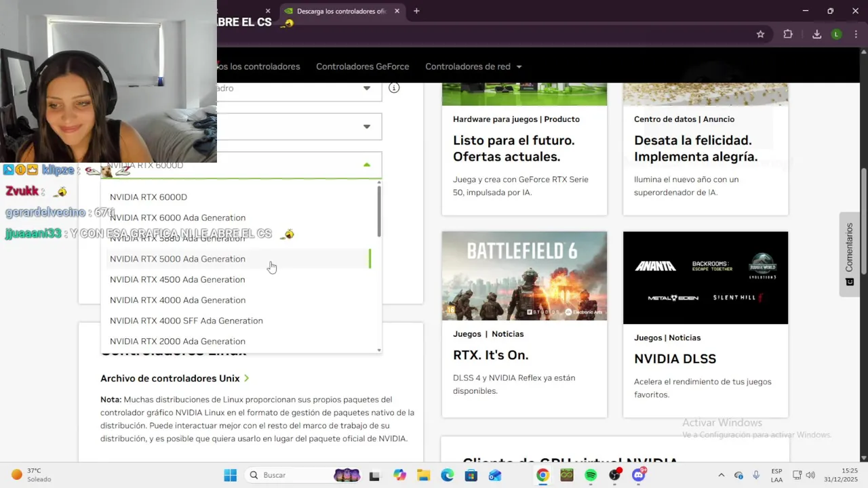The height and width of the screenshot is (488, 868).
Task: Open Microsoft Edge from the taskbar
Action: click(x=448, y=475)
